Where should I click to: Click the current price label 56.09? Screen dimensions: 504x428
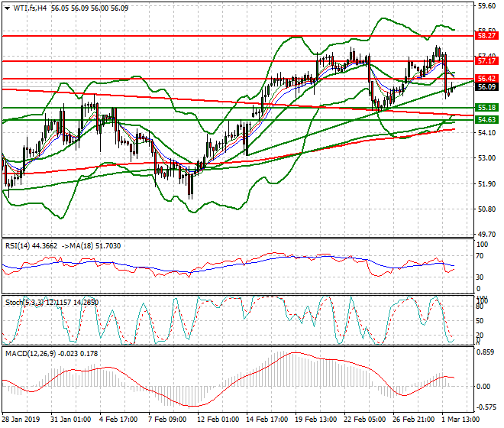pyautogui.click(x=486, y=87)
